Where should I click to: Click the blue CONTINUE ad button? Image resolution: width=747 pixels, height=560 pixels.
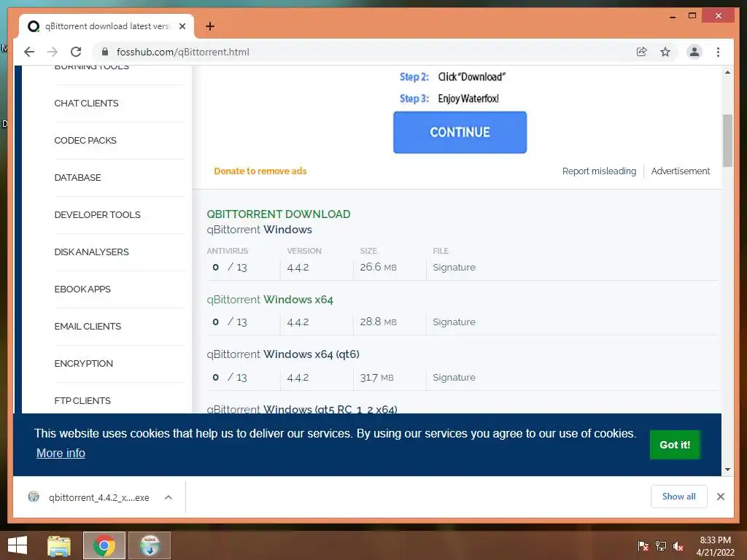(x=460, y=133)
